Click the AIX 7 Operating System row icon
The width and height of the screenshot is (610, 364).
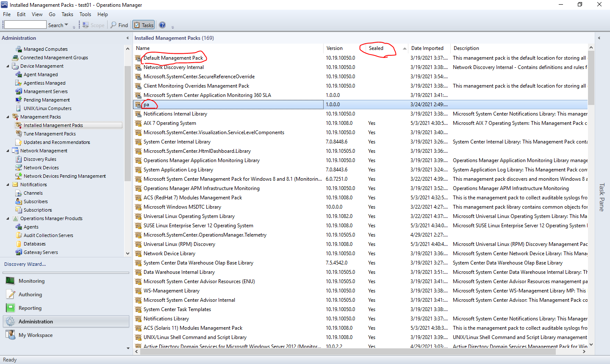138,123
